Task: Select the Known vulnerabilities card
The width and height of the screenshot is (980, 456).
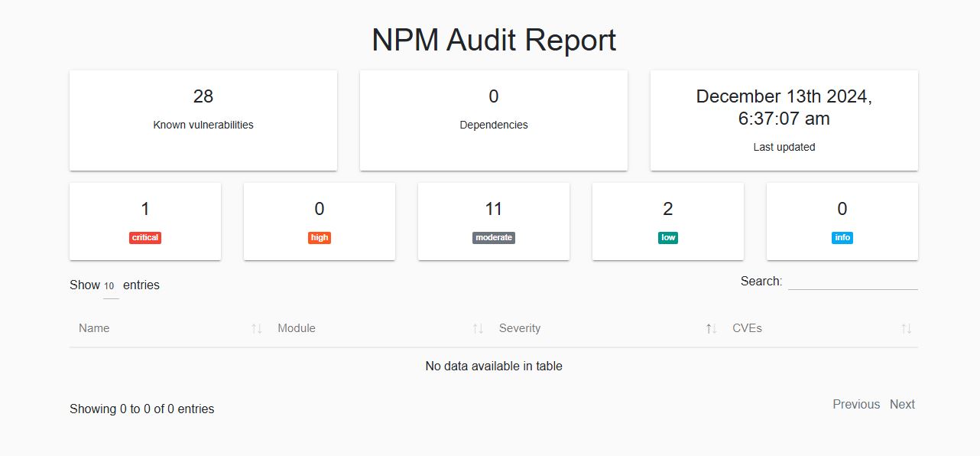Action: point(203,121)
